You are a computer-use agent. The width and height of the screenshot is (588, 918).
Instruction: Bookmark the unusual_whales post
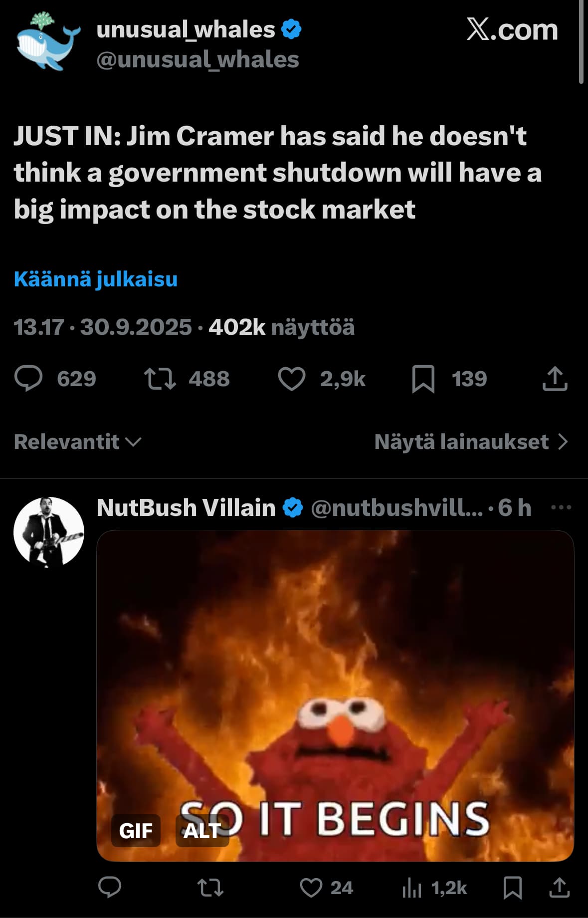[423, 379]
